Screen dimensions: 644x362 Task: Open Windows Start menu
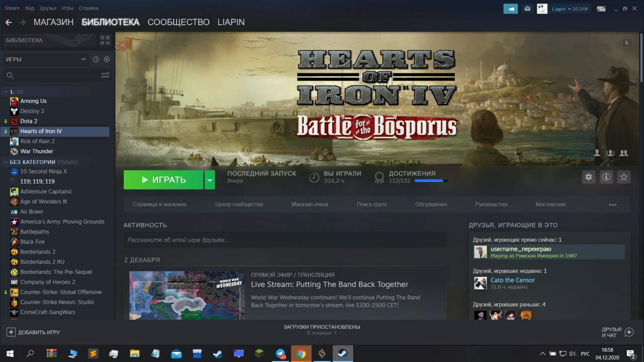[x=10, y=354]
